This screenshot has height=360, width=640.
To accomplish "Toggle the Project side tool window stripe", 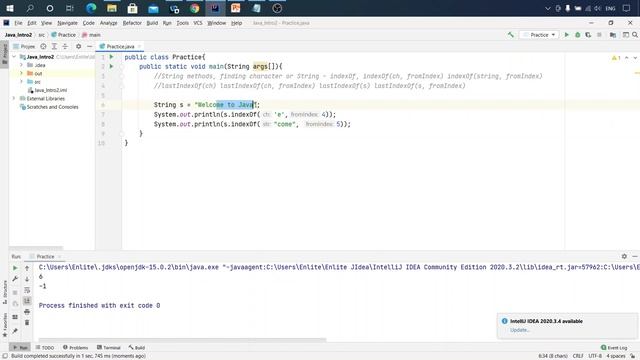I will coord(4,54).
